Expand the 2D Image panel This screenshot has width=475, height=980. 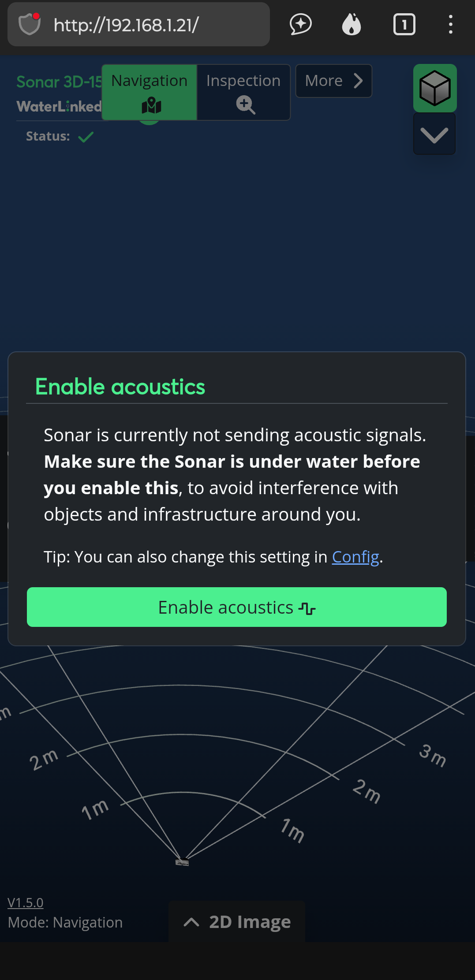click(237, 922)
